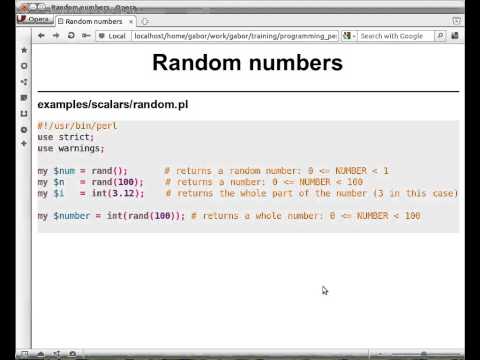
Task: Click the 'use strict;' line
Action: [x=66, y=137]
